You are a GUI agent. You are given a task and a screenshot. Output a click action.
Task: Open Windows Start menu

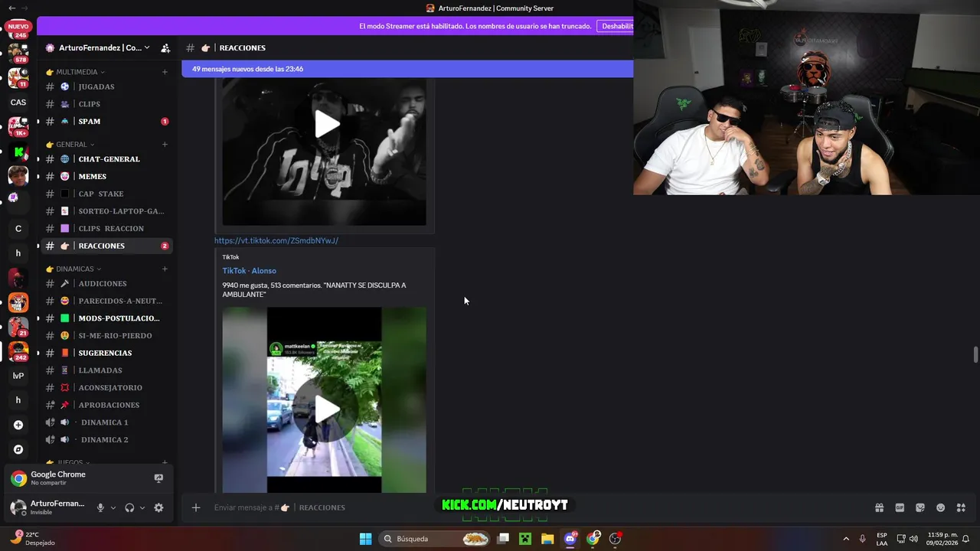tap(366, 539)
